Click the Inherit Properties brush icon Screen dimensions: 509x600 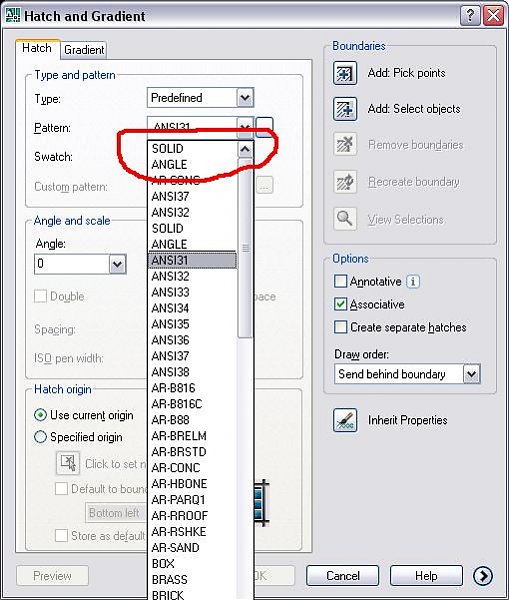(345, 420)
